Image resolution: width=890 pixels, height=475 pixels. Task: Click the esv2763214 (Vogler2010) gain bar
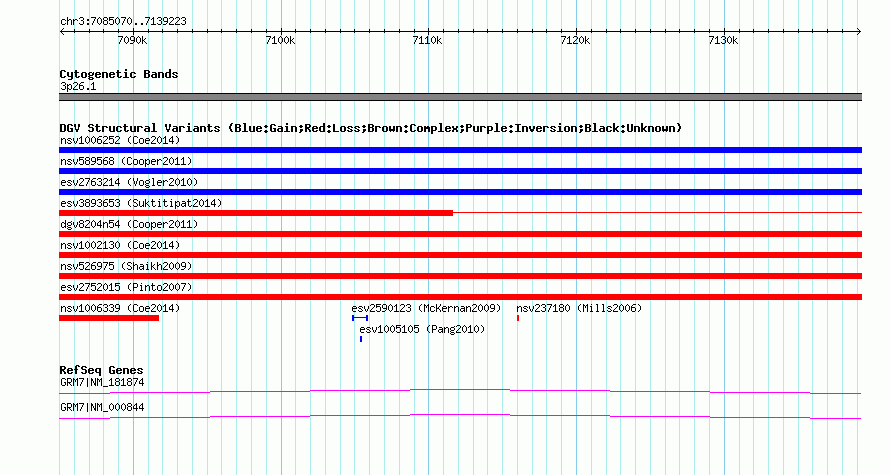[x=460, y=192]
